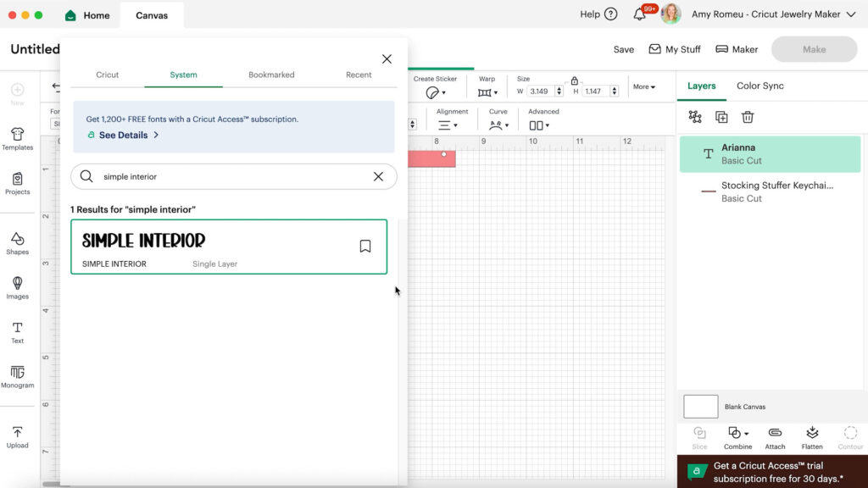Click See Details link
Viewport: 868px width, 488px height.
click(123, 135)
